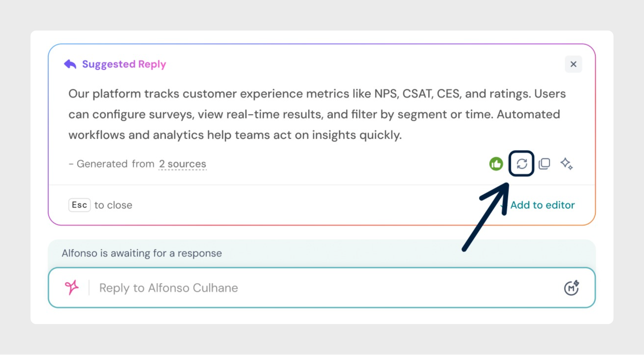Click the pink AI sparkle icon

click(x=71, y=287)
